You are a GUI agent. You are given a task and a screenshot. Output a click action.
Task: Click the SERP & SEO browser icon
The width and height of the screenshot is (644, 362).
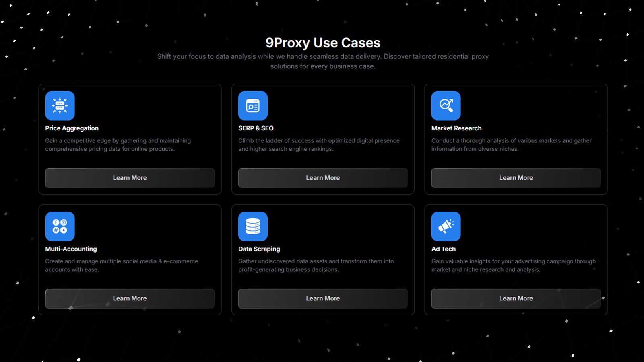coord(253,106)
